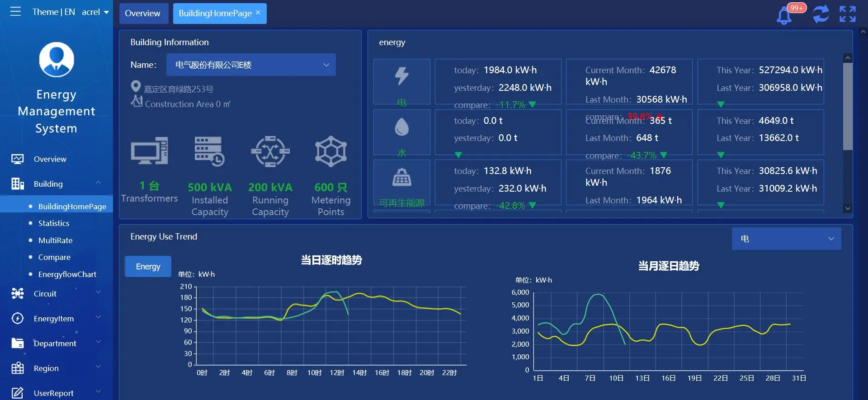The image size is (868, 400).
Task: Click the energy panel scrollbar thumb
Action: coord(848,106)
